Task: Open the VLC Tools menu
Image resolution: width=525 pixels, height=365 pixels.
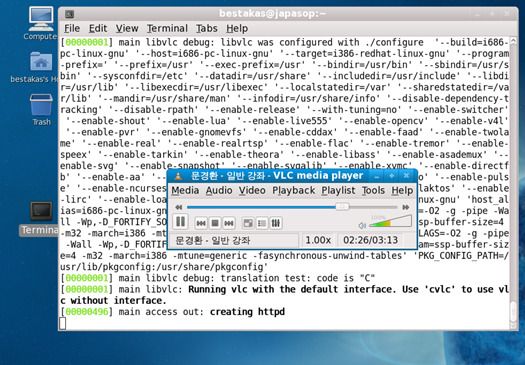Action: pos(373,190)
